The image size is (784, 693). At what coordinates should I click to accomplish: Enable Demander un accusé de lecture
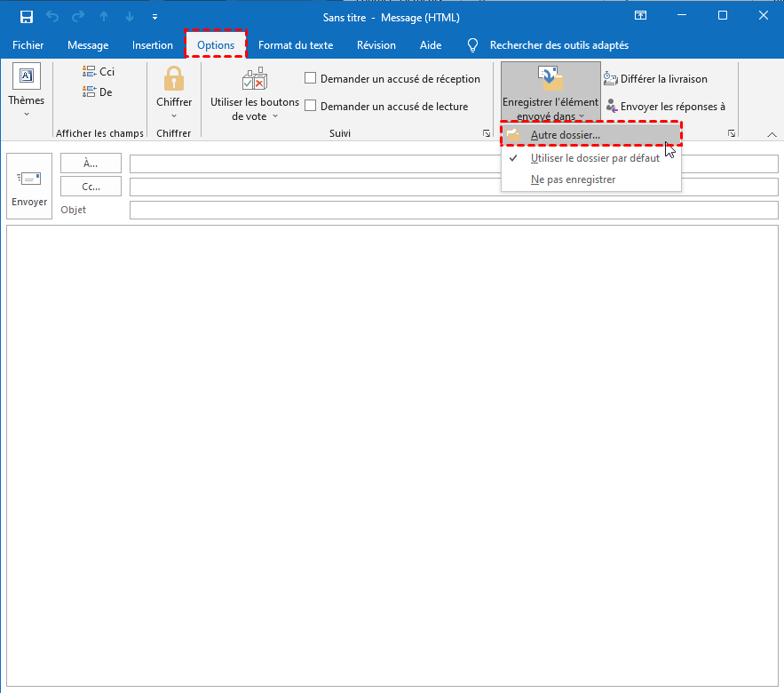311,107
